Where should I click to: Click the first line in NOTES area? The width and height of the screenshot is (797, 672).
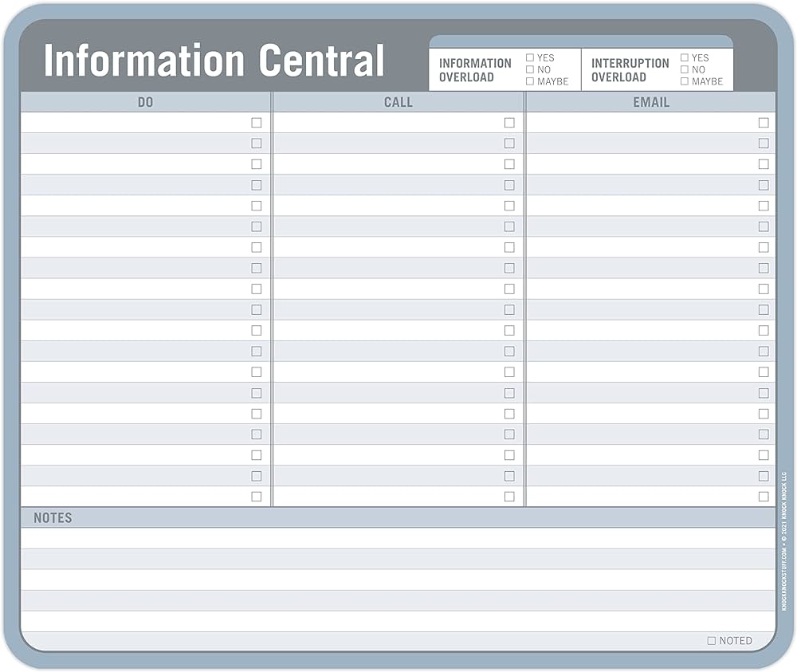398,538
